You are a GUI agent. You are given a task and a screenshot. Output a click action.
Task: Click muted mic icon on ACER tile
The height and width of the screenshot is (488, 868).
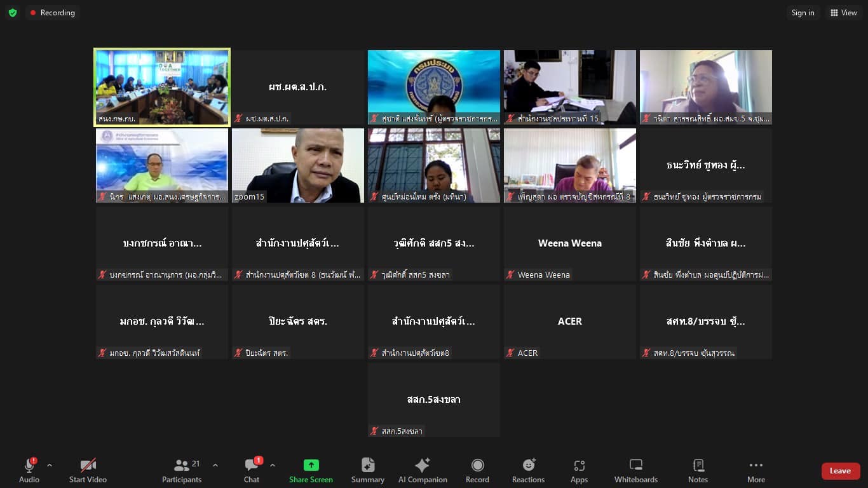click(510, 353)
